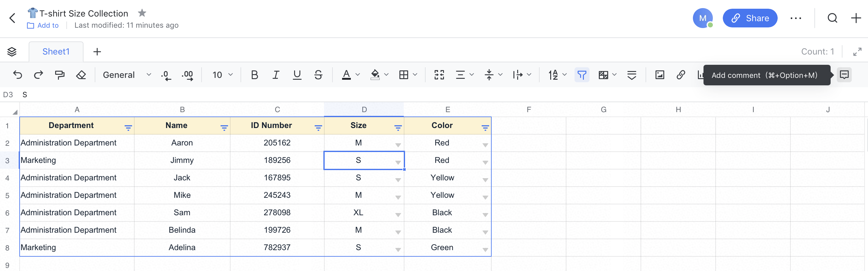This screenshot has height=271, width=868.
Task: Open the sheet layers list icon
Action: 12,52
